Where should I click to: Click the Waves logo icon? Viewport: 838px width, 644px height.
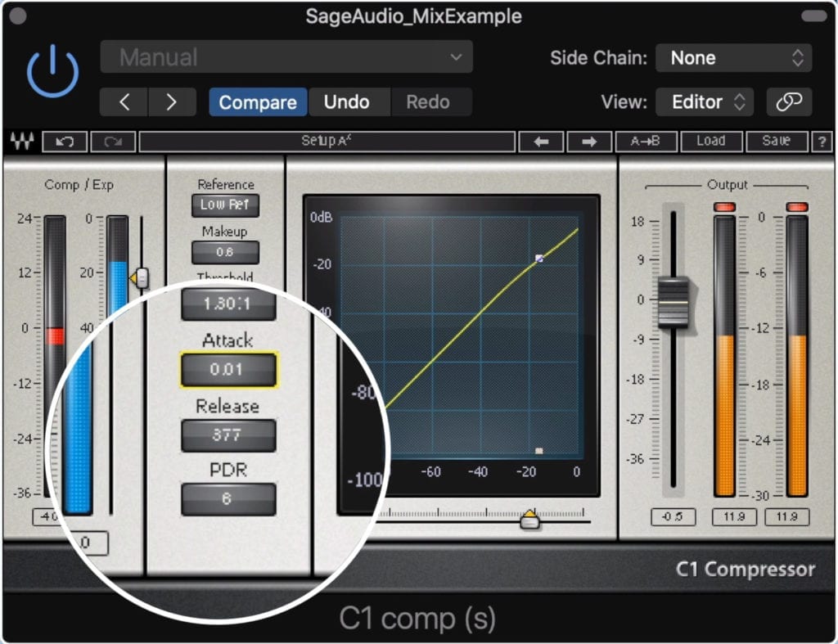(x=22, y=141)
